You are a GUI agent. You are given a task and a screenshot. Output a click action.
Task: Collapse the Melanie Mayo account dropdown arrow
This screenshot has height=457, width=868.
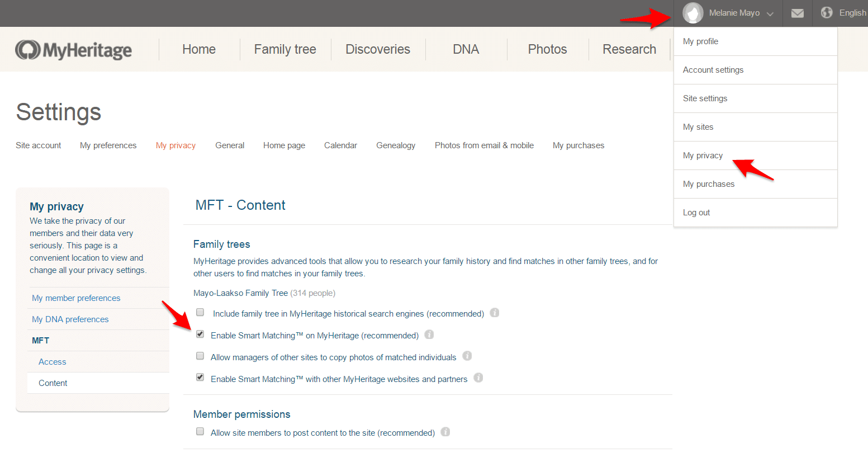click(x=770, y=14)
